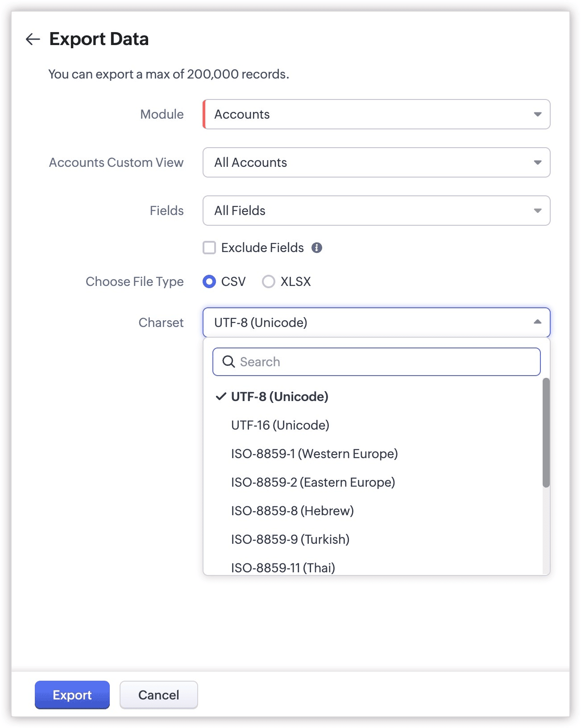Screen dimensions: 581x728
Task: Select UTF-16 (Unicode) charset
Action: point(280,425)
